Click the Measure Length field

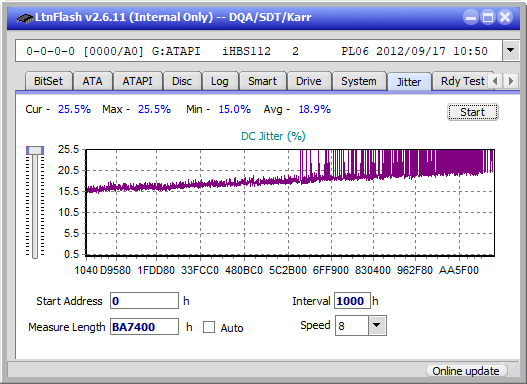click(144, 327)
